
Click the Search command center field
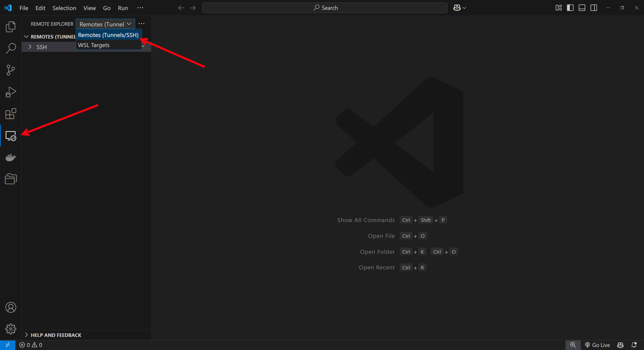click(325, 8)
